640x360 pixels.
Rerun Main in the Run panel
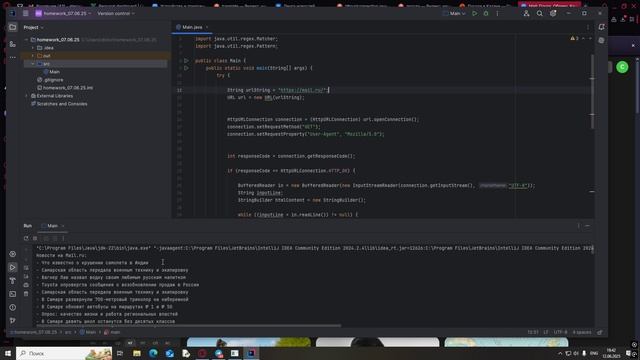(x=26, y=238)
